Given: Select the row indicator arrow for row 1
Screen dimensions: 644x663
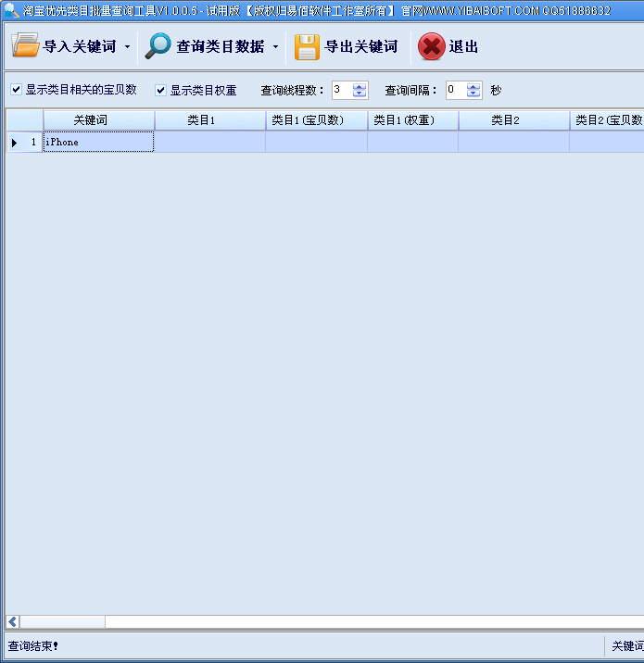Looking at the screenshot, I should [15, 143].
